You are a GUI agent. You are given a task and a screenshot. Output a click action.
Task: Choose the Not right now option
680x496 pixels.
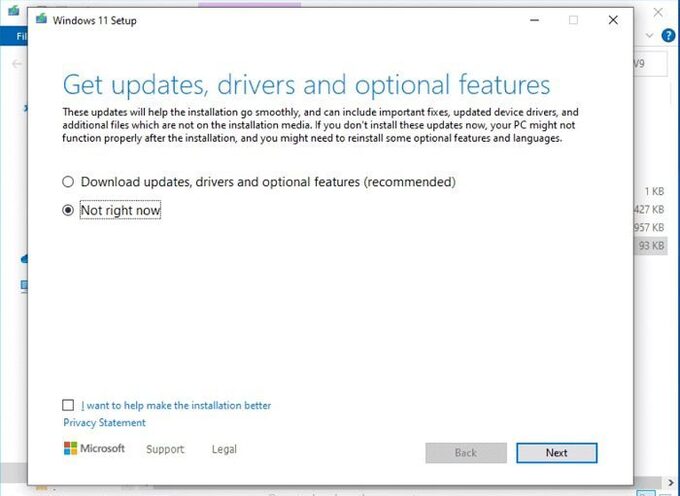(68, 210)
